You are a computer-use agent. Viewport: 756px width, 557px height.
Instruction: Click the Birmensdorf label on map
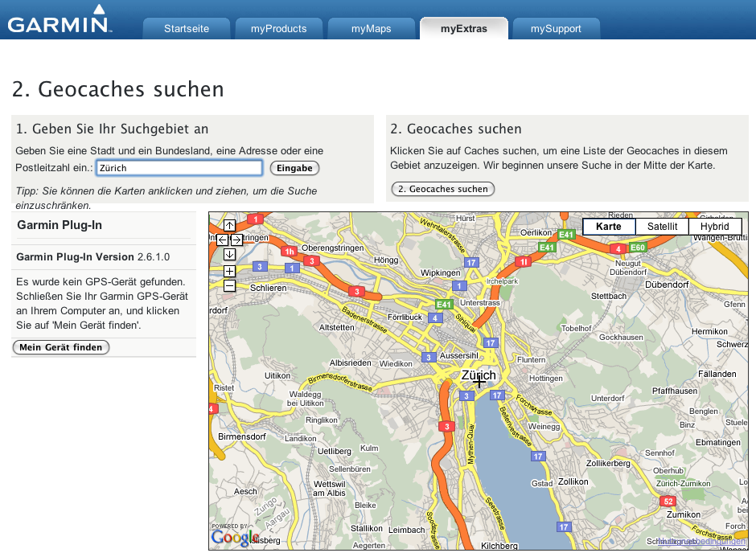coord(242,436)
